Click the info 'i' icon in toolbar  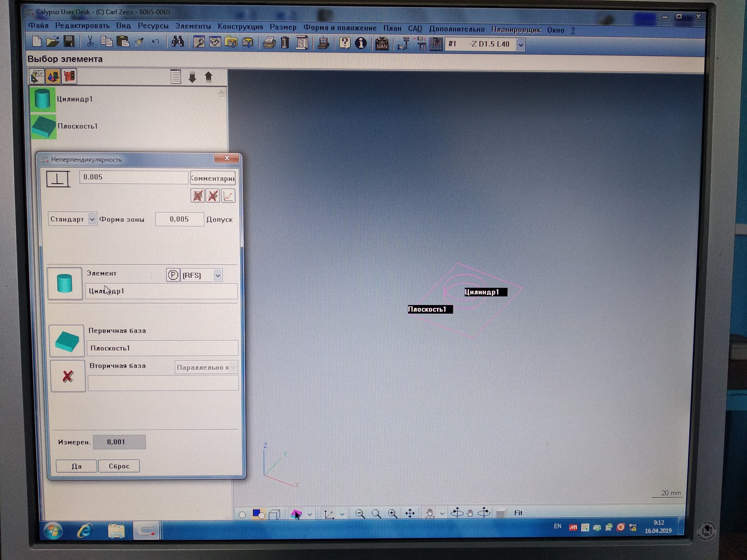[x=361, y=43]
